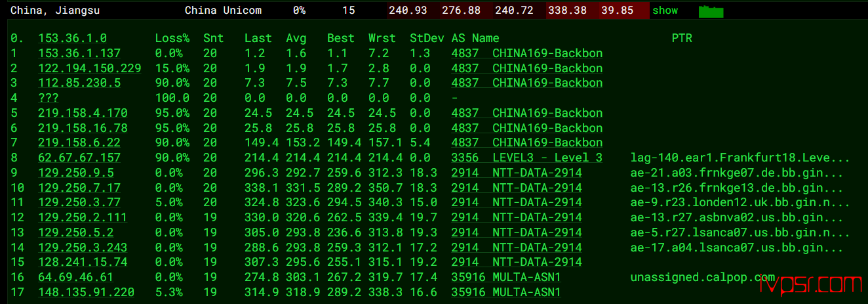Open hop 2 address 122.194.150.229
Viewport: 868px width, 304px height.
click(90, 68)
